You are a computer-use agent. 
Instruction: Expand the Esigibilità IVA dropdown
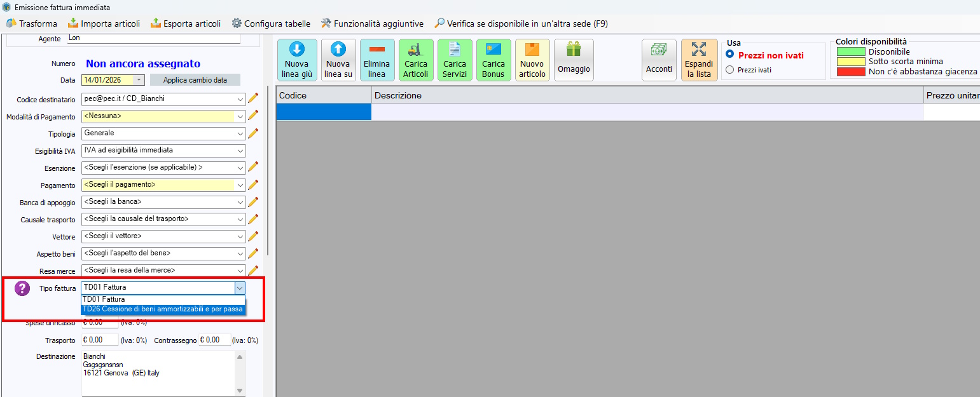pyautogui.click(x=239, y=151)
